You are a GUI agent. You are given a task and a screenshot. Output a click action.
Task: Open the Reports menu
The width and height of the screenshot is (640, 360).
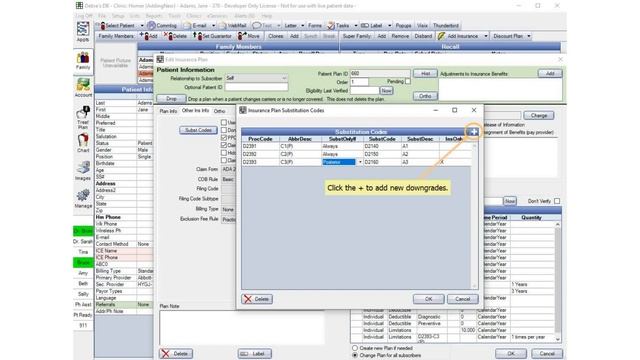154,16
